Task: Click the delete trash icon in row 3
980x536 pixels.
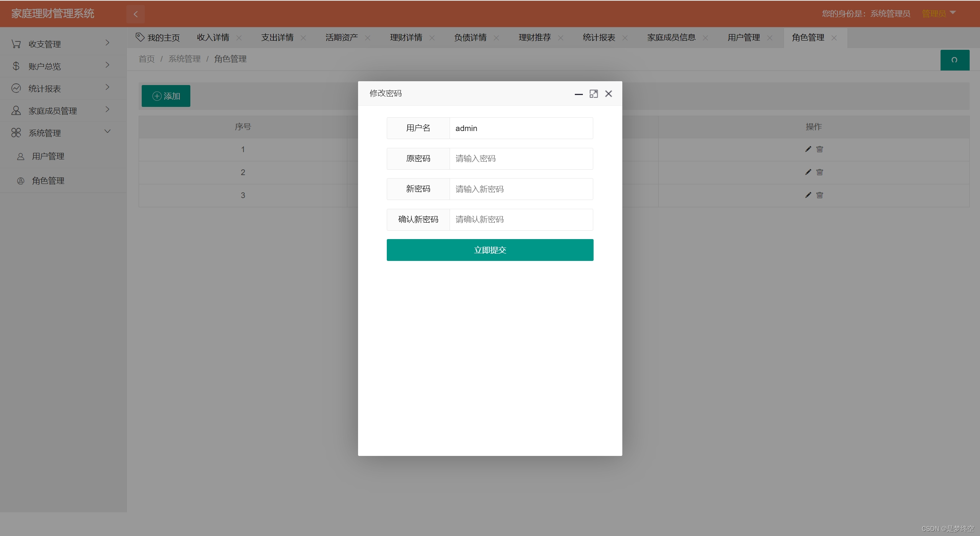Action: tap(820, 195)
